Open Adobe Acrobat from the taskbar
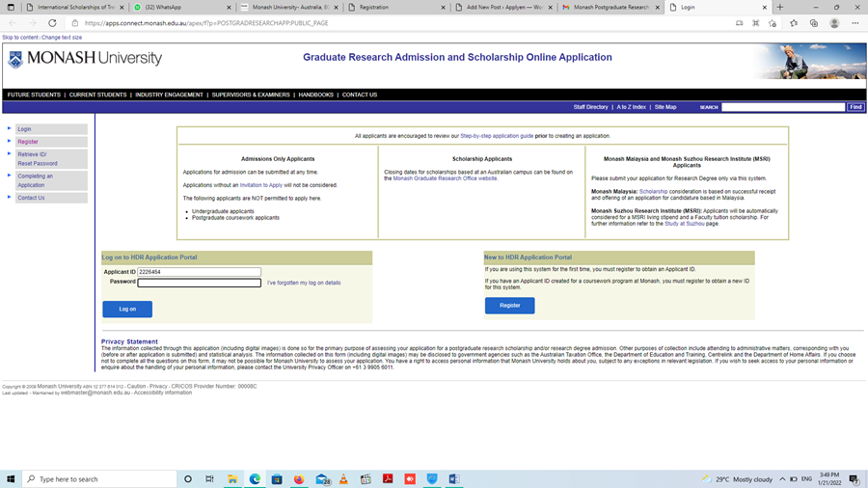The width and height of the screenshot is (868, 488). pos(388,479)
